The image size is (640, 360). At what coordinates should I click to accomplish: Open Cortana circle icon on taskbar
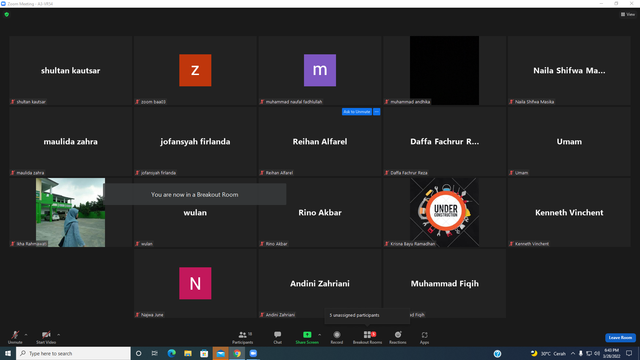coord(138,353)
